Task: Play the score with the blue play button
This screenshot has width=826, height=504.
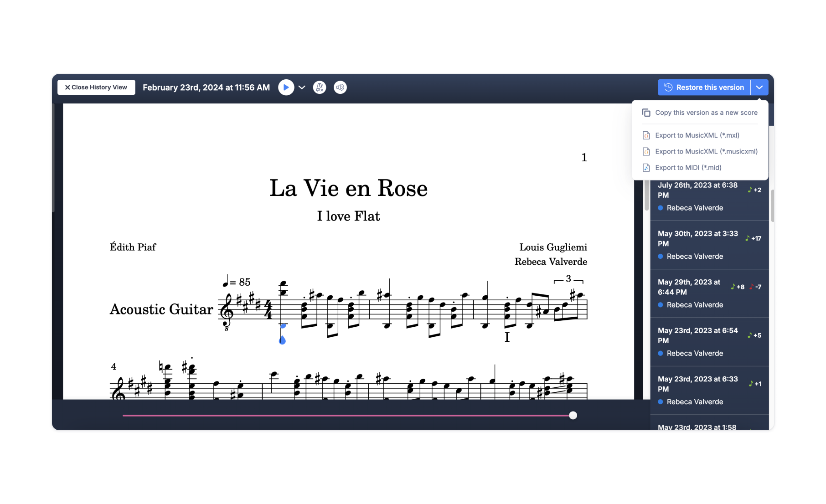Action: pyautogui.click(x=286, y=87)
